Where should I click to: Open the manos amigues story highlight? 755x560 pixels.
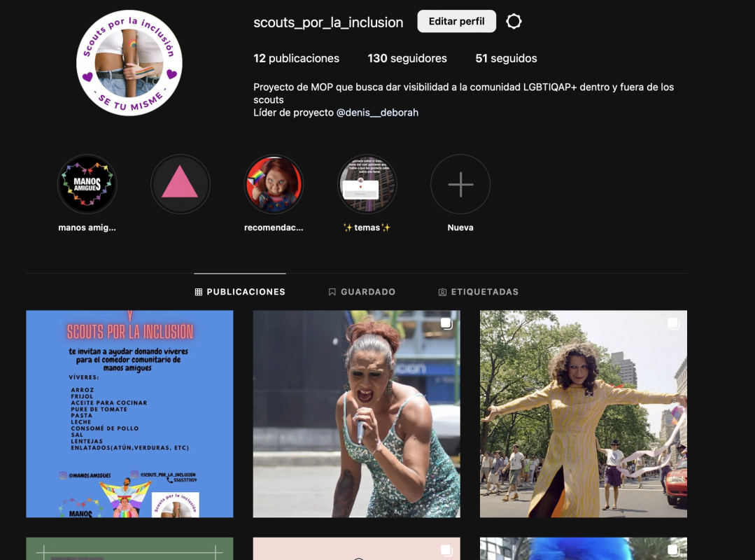(x=87, y=184)
